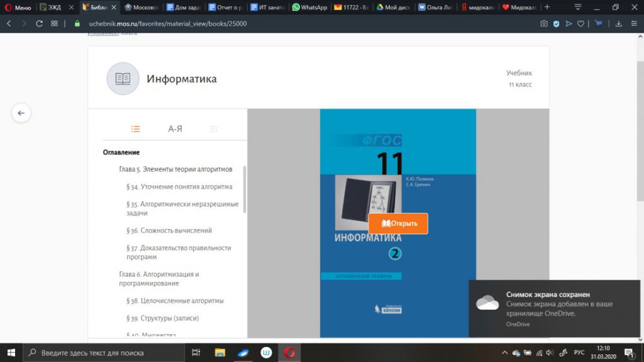
Task: Open § 37. Доказательство правильности программ
Action: (x=179, y=252)
